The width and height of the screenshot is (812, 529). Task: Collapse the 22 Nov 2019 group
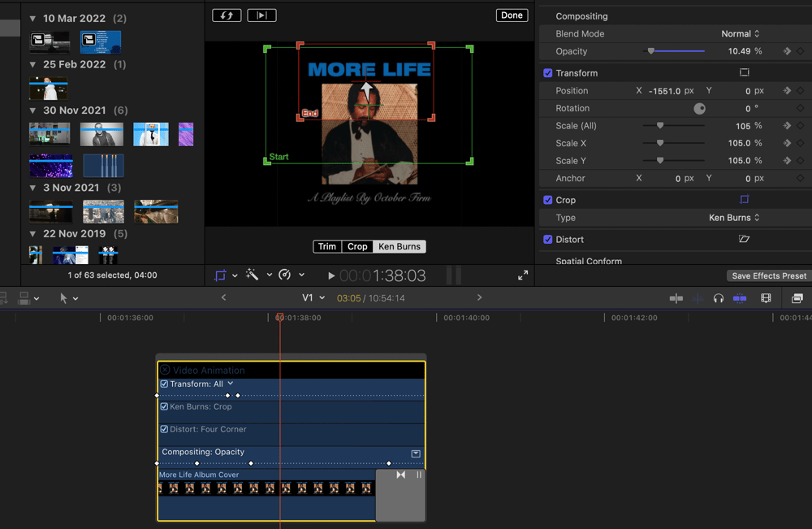pyautogui.click(x=32, y=234)
